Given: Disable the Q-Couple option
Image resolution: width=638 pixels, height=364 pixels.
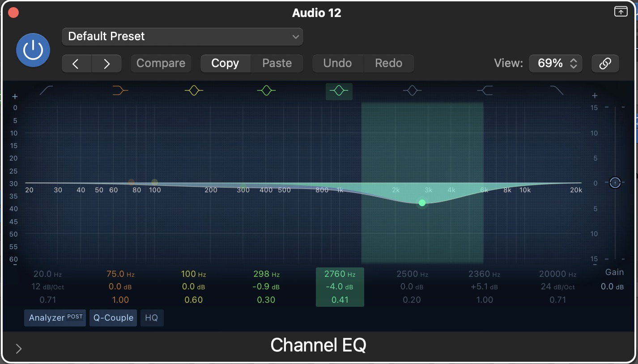Looking at the screenshot, I should pos(113,318).
